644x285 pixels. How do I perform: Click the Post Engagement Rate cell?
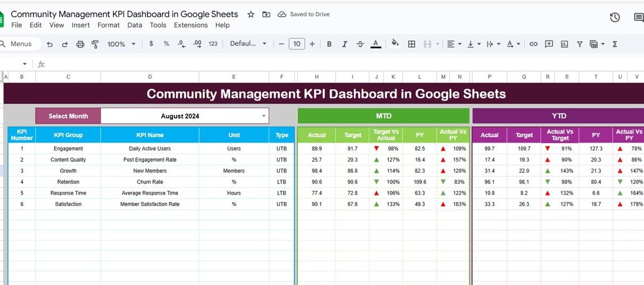(x=150, y=160)
